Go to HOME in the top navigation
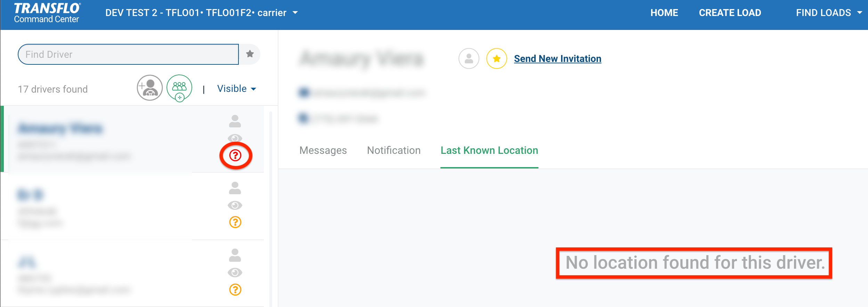868x307 pixels. (664, 13)
